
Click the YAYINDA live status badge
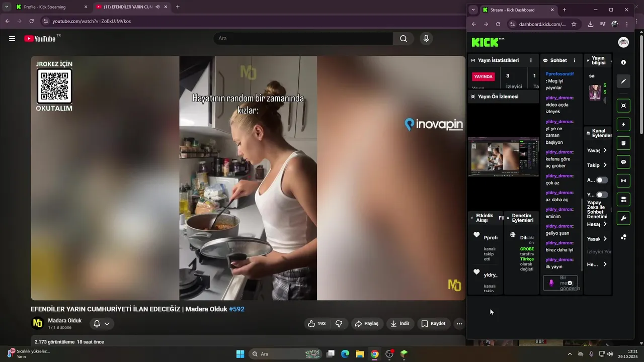click(483, 77)
